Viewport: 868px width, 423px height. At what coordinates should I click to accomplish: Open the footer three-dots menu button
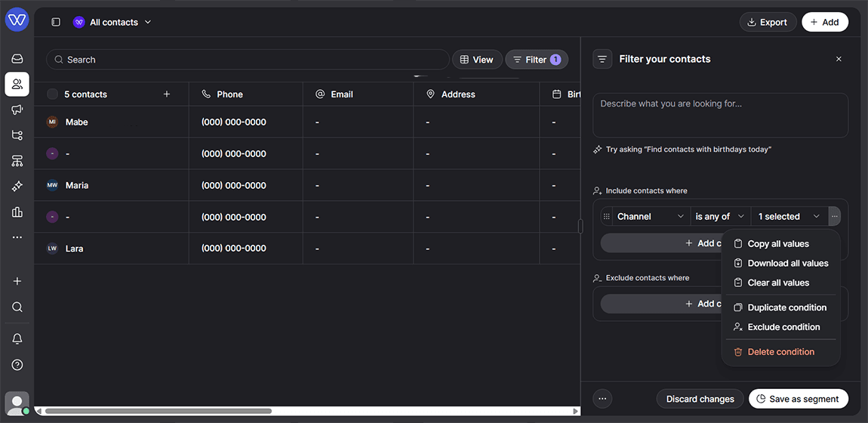[x=602, y=399]
